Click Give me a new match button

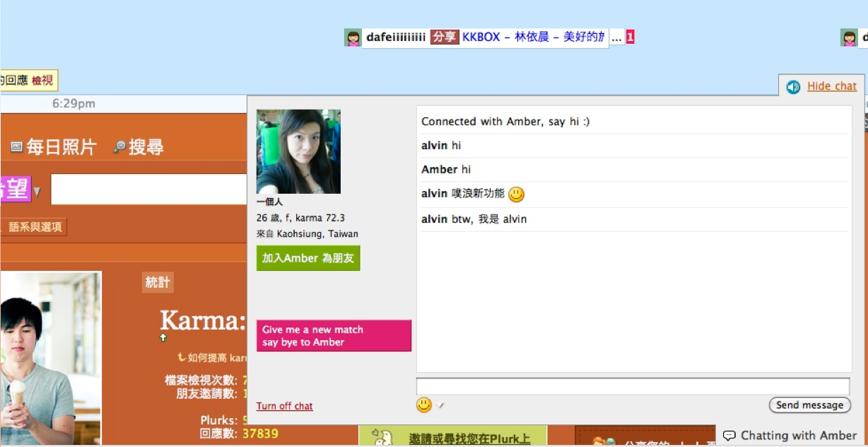pos(334,336)
